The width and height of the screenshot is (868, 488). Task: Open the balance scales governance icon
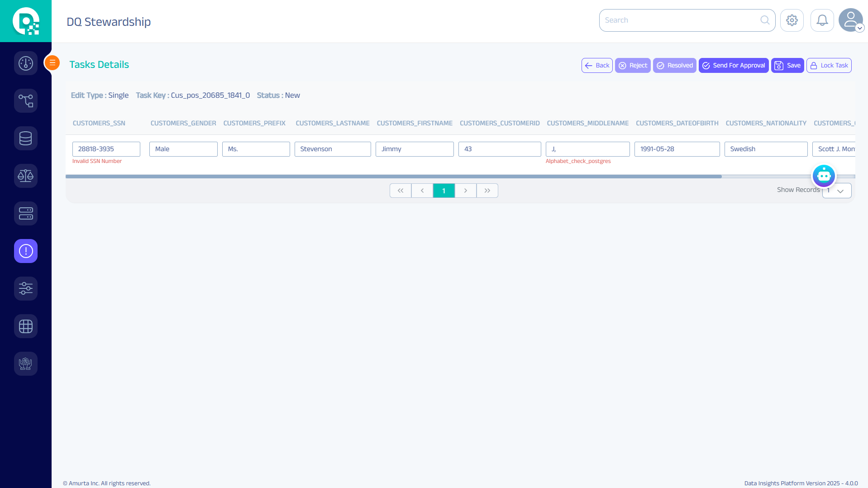pyautogui.click(x=26, y=176)
